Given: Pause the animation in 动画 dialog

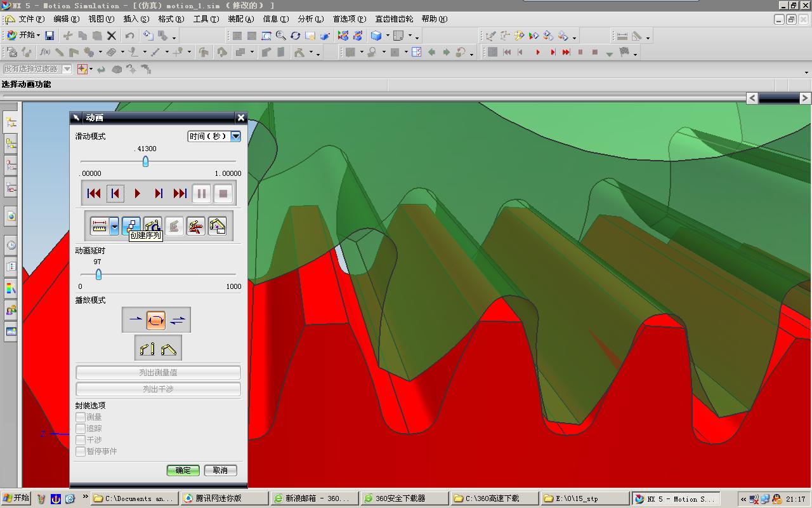Looking at the screenshot, I should [202, 194].
